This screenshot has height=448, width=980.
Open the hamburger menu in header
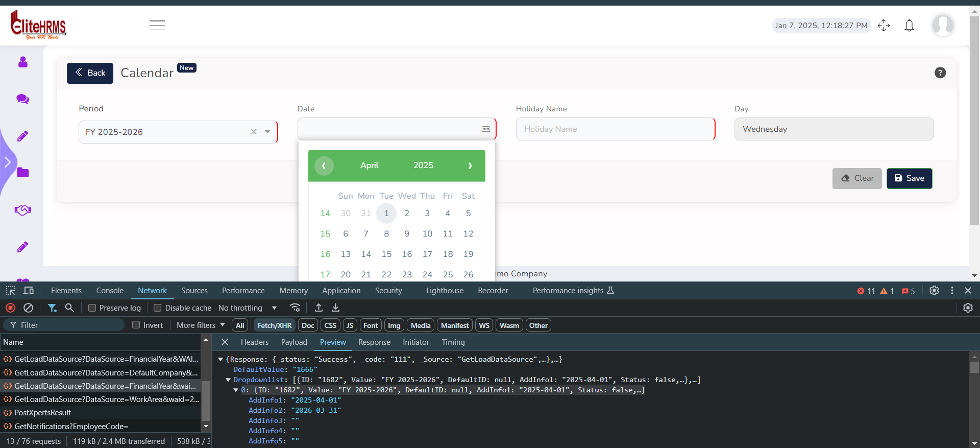[x=157, y=26]
